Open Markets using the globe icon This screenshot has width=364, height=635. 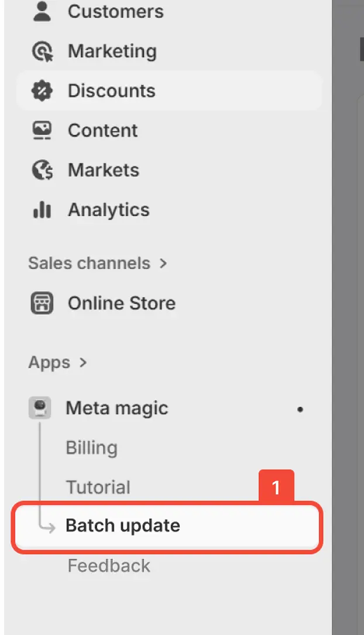click(41, 170)
